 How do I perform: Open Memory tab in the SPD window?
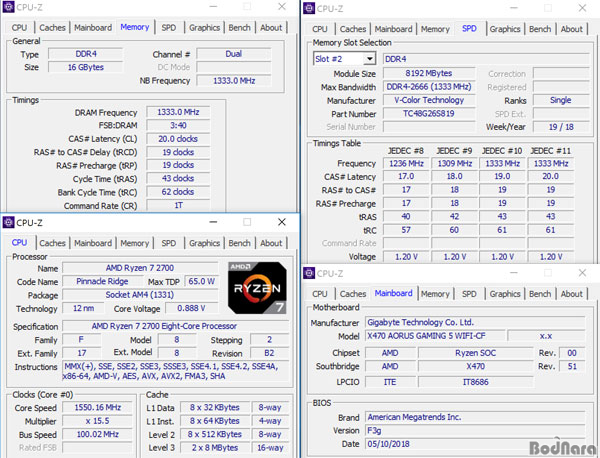[435, 29]
